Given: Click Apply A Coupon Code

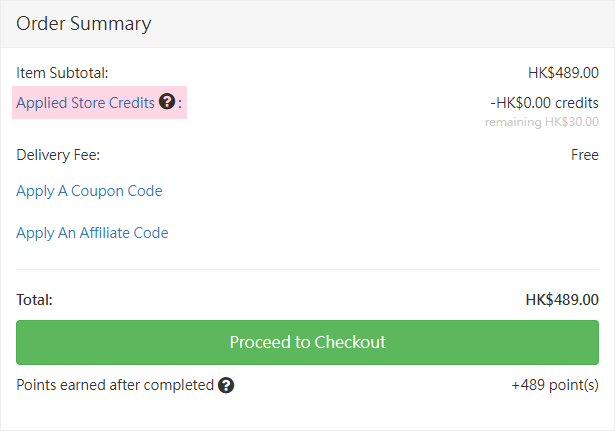Looking at the screenshot, I should click(89, 191).
